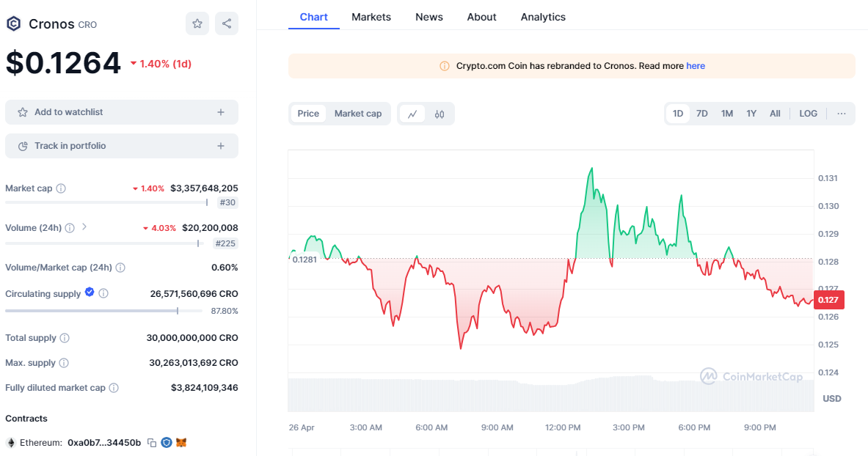Click Ethereum address 0xa0b7...34450b
Viewport: 868px width, 456px height.
[104, 443]
